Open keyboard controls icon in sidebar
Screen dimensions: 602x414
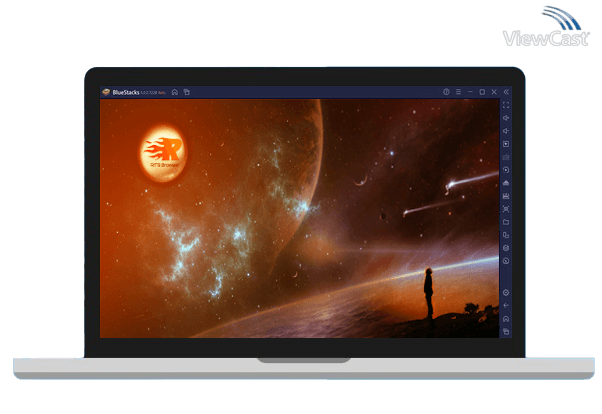tap(506, 157)
